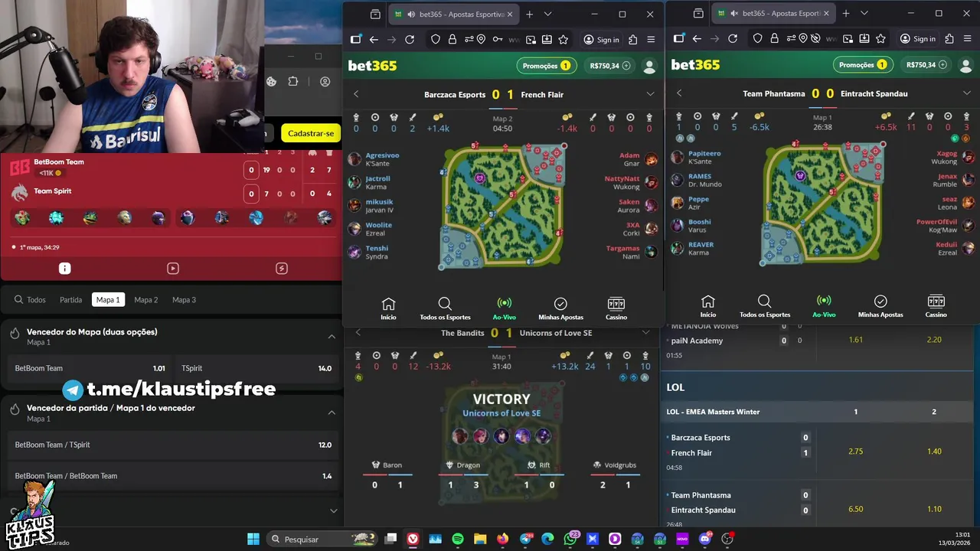The height and width of the screenshot is (551, 980).
Task: Pick French Flair odds 1.40
Action: point(934,452)
